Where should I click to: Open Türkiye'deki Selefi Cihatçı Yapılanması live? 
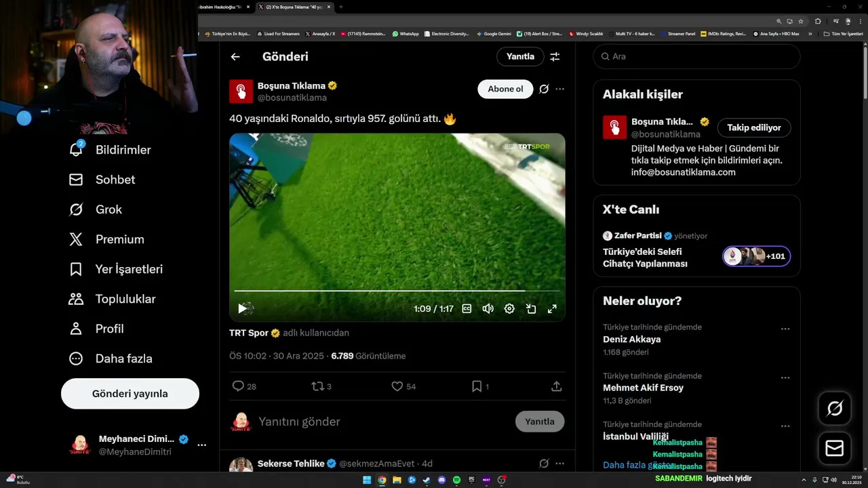pos(645,258)
